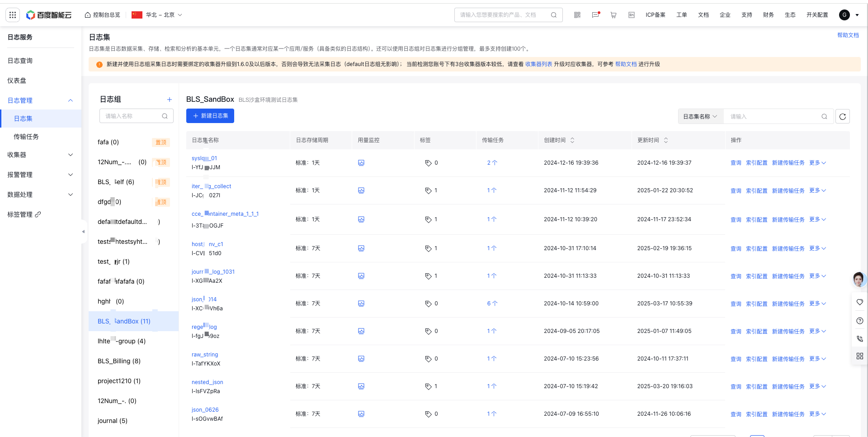868x437 pixels.
Task: Open 财务 in the top menu
Action: 769,15
